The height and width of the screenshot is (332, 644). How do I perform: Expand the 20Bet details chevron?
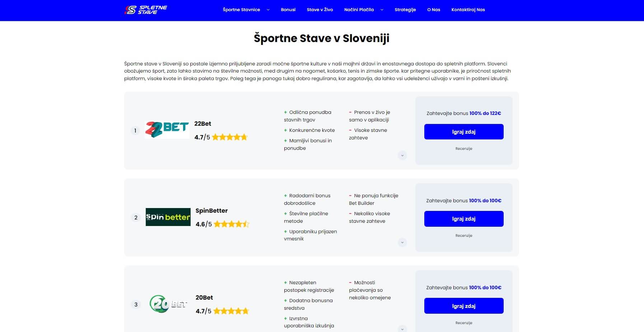402,329
